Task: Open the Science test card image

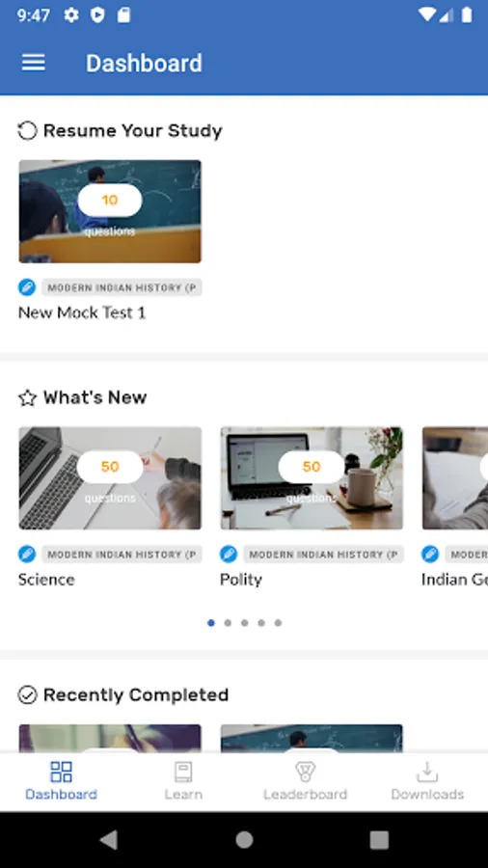Action: click(x=110, y=478)
